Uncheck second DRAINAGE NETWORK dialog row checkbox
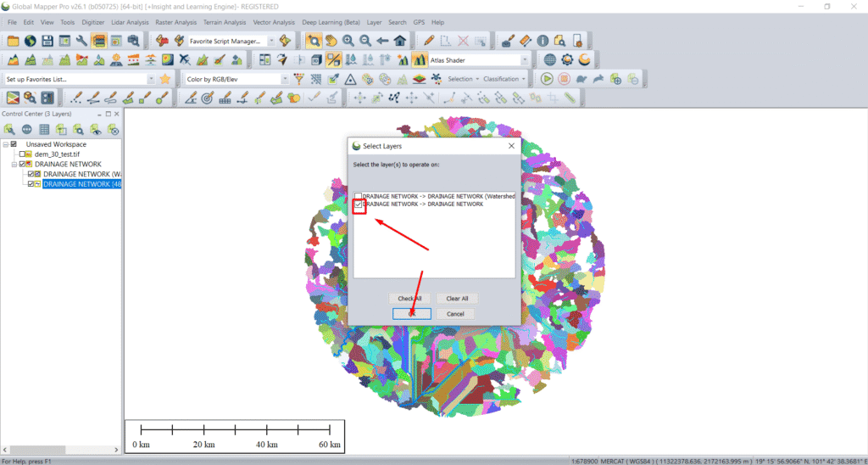The image size is (868, 465). 359,204
